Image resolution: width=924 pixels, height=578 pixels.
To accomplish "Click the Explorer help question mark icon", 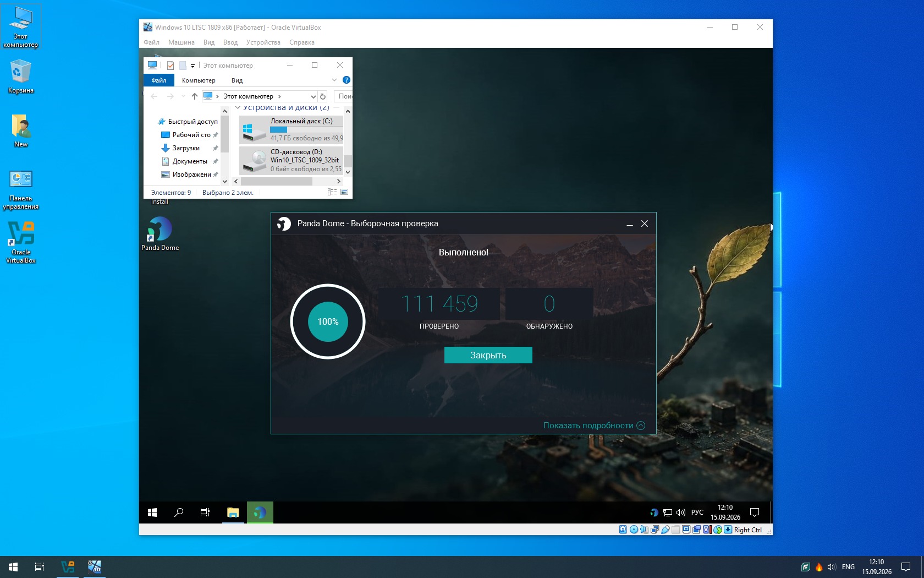I will pos(346,80).
